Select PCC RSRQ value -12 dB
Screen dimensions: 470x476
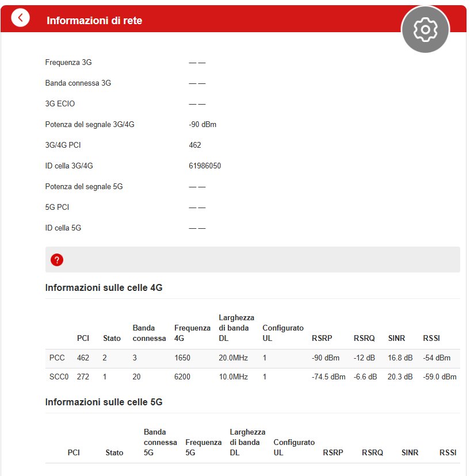coord(364,358)
